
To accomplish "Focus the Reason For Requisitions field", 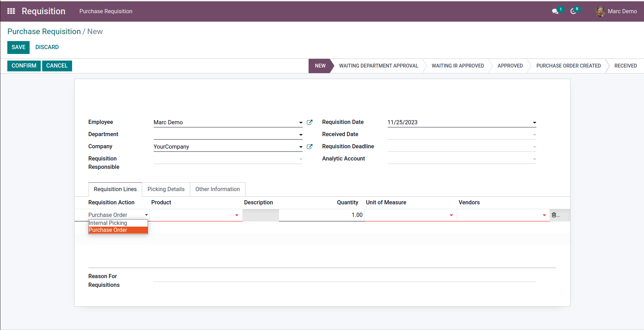I will tap(345, 276).
